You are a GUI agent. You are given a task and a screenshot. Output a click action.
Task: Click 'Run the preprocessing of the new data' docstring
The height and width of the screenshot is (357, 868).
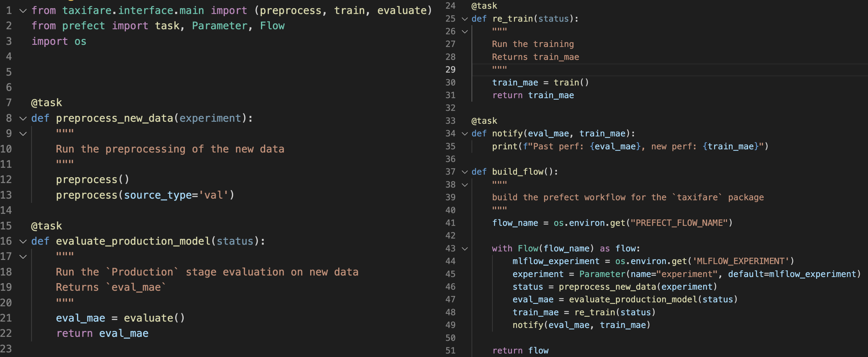[x=170, y=149]
